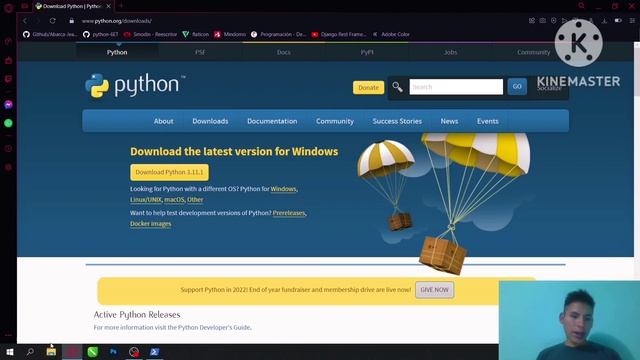Open the About menu
640x360 pixels.
(164, 121)
